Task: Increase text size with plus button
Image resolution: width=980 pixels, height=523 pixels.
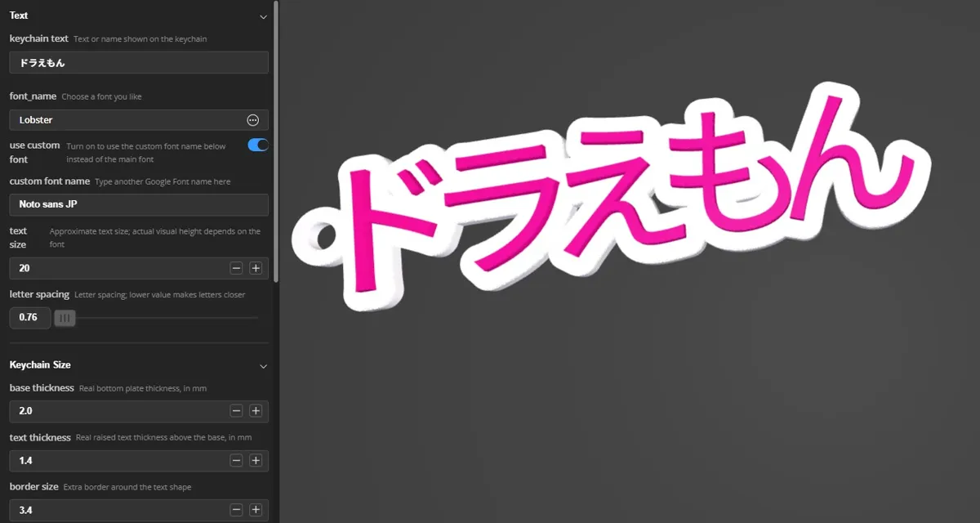Action: (x=256, y=268)
